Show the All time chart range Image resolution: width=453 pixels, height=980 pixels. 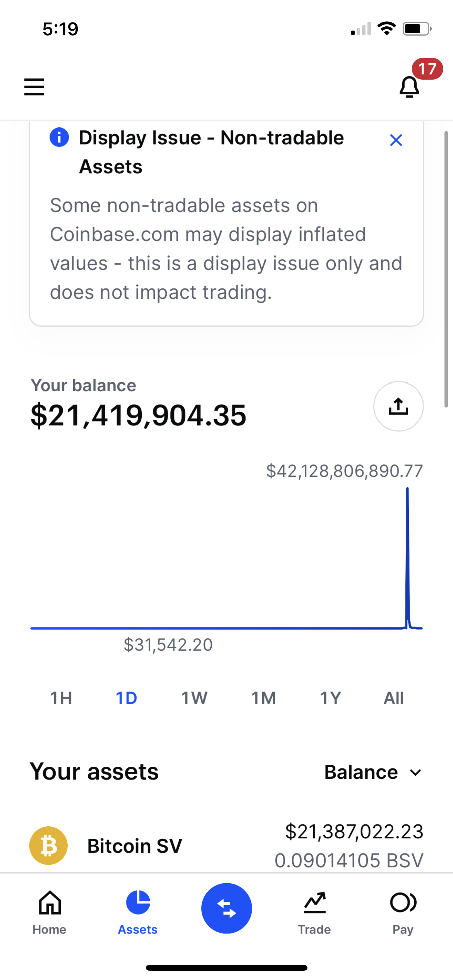click(x=393, y=698)
